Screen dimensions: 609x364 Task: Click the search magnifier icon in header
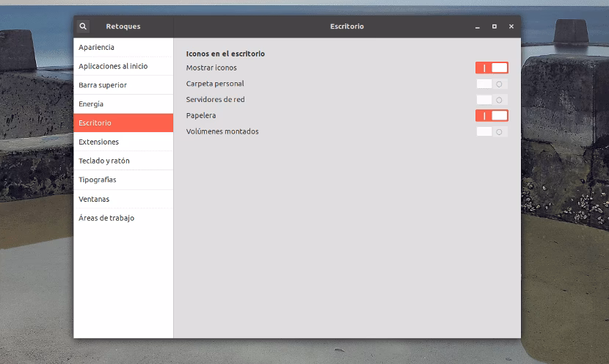tap(83, 26)
